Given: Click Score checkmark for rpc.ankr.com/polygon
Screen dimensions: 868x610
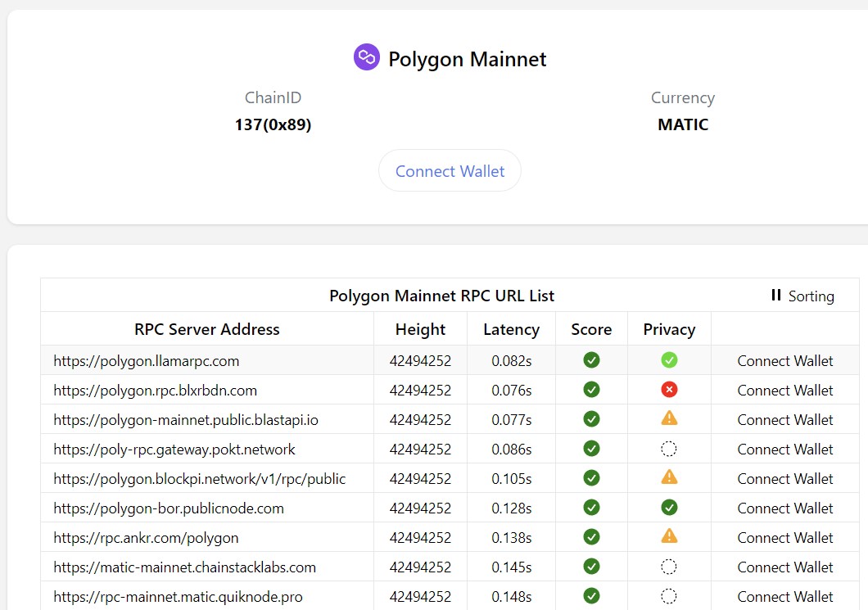Looking at the screenshot, I should (591, 537).
